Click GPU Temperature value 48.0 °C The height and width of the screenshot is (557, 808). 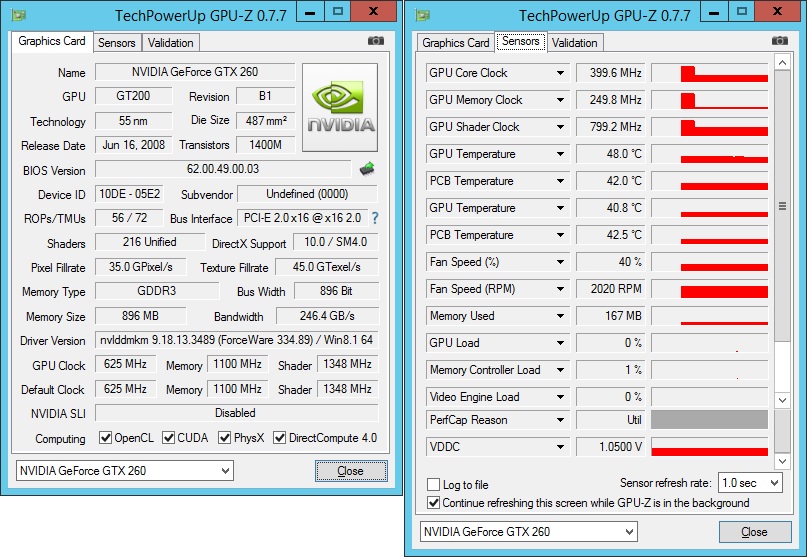click(611, 154)
